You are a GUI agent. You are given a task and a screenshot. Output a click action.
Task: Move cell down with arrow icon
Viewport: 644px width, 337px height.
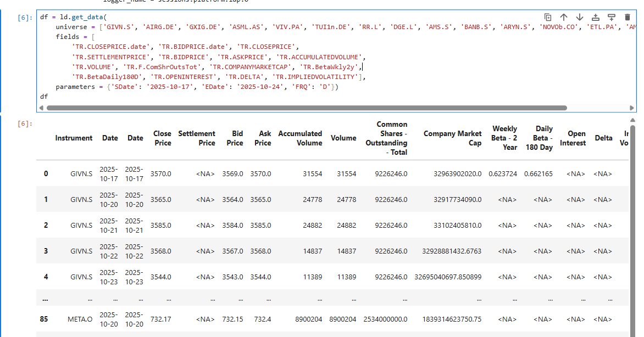(x=579, y=17)
